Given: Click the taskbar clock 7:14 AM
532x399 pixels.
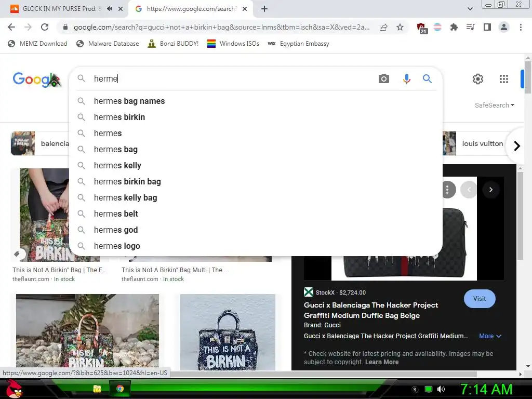Looking at the screenshot, I should click(x=486, y=389).
